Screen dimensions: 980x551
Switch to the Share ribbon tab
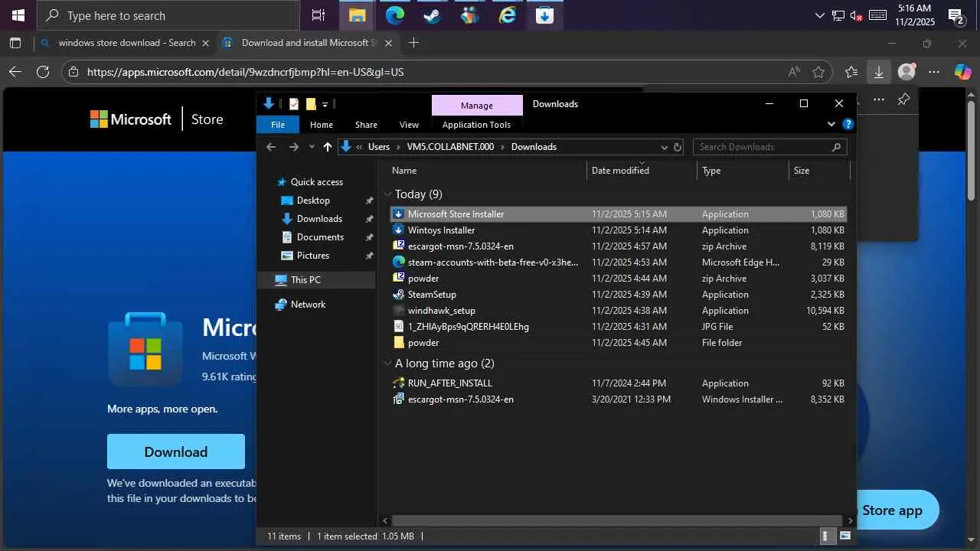coord(366,125)
